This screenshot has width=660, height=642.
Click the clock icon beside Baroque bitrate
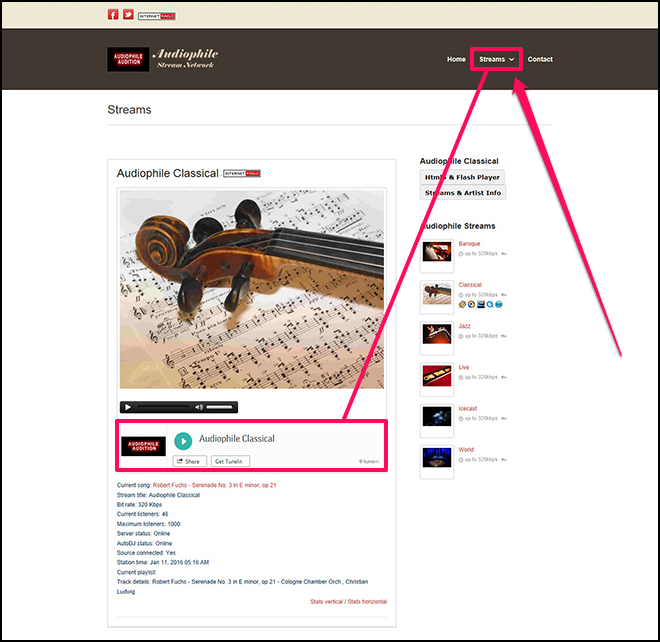460,254
